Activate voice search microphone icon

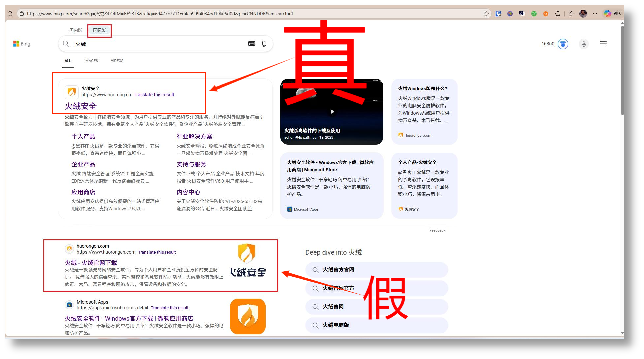coord(263,43)
